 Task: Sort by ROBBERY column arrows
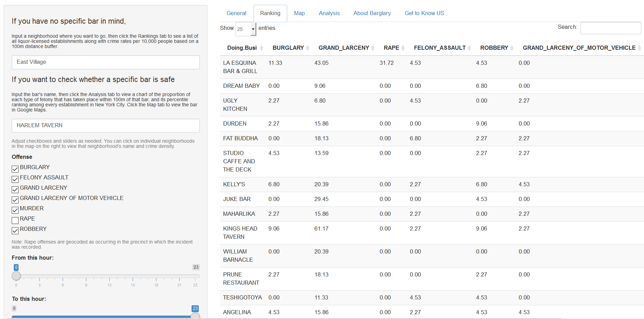click(x=512, y=48)
